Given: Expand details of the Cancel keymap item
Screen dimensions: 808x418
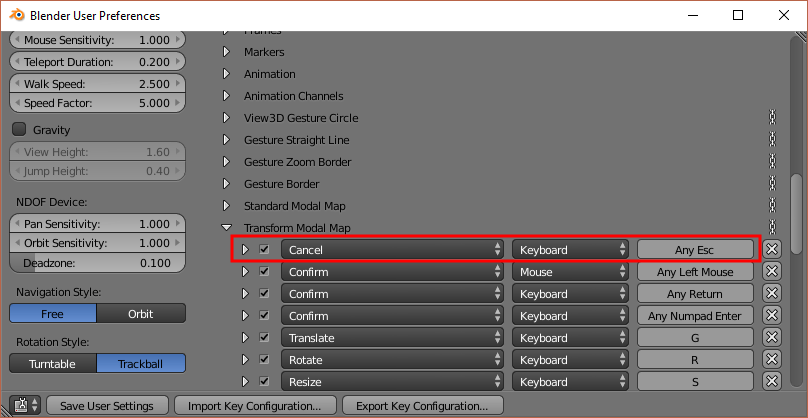Looking at the screenshot, I should [245, 249].
